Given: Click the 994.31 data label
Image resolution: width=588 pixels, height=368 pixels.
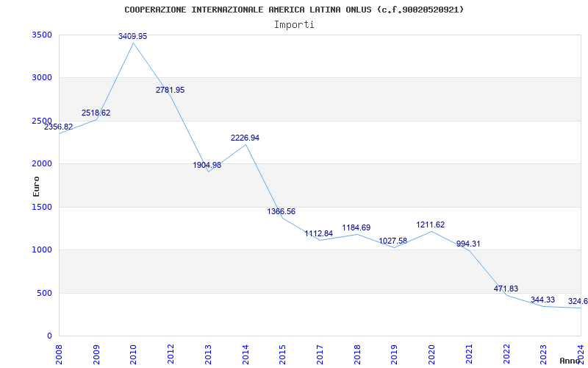Looking at the screenshot, I should coord(468,244).
